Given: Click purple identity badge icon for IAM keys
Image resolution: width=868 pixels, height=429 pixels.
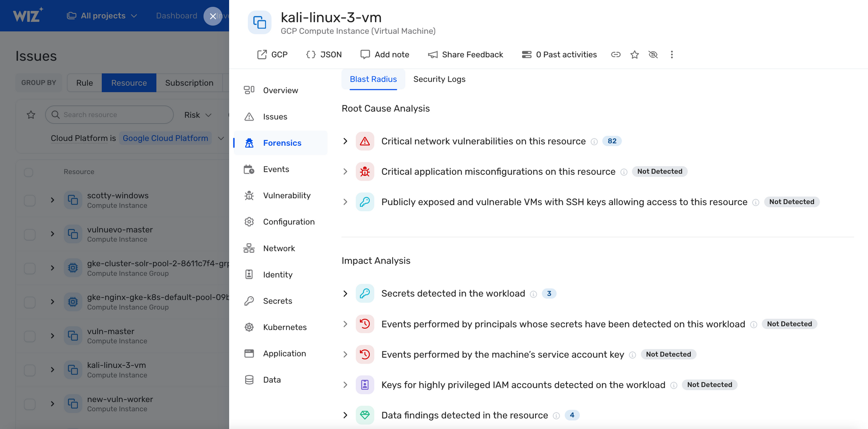Looking at the screenshot, I should click(x=365, y=385).
